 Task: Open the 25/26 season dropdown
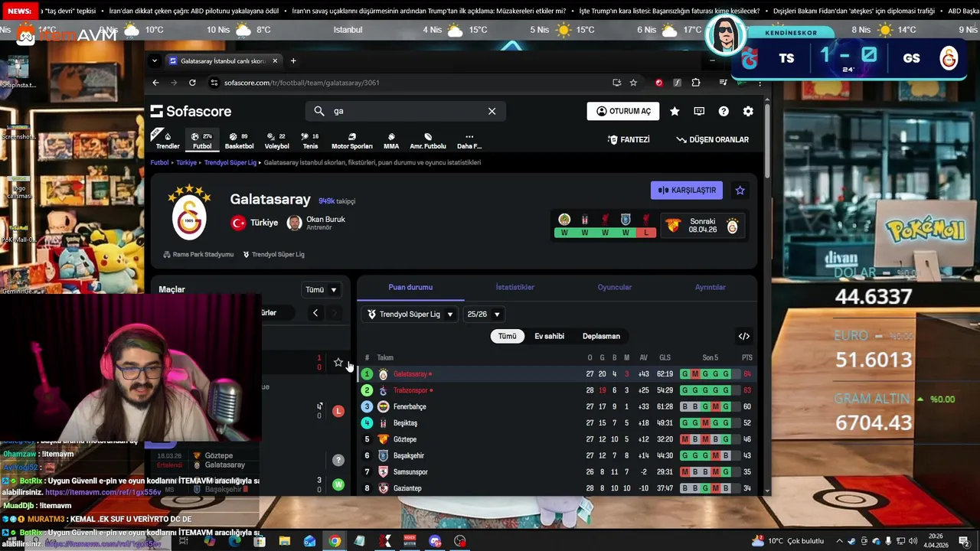tap(483, 315)
